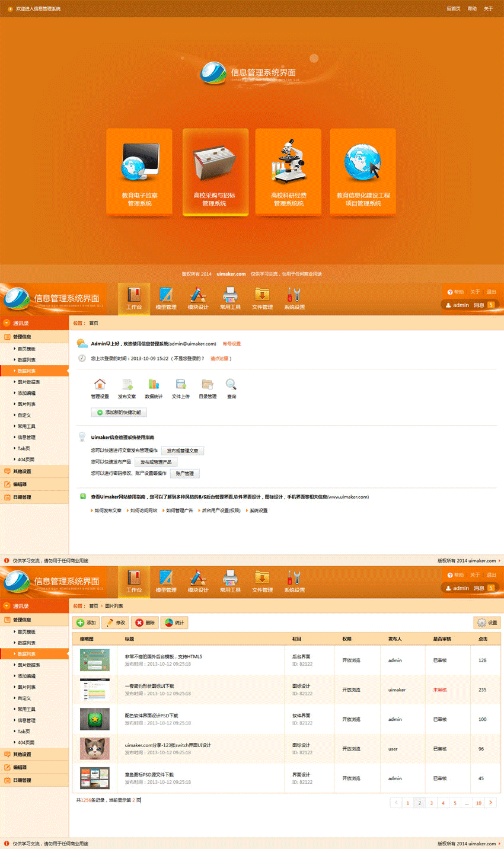Go to next page with pagination arrow
Image resolution: width=504 pixels, height=849 pixels.
pos(490,803)
